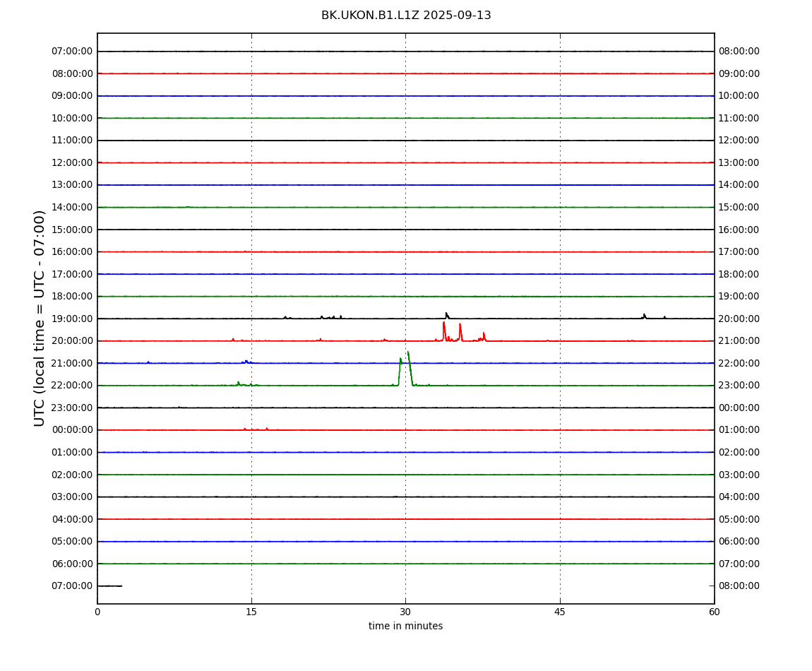Viewport: 812px width, 671px height.
Task: Click the left-axis label 02:00:00
Action: tap(72, 475)
